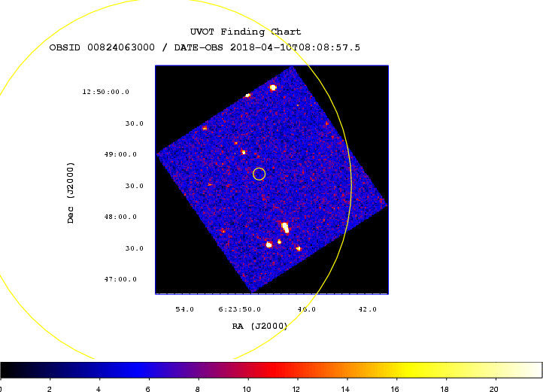Click the colorbar scale value 14
The width and height of the screenshot is (543, 392).
tap(345, 389)
